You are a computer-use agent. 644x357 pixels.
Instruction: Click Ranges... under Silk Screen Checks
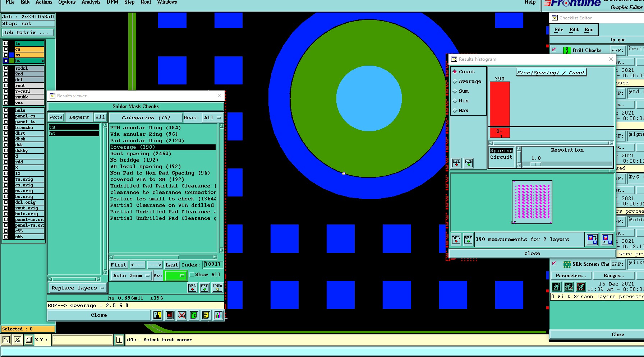click(614, 276)
